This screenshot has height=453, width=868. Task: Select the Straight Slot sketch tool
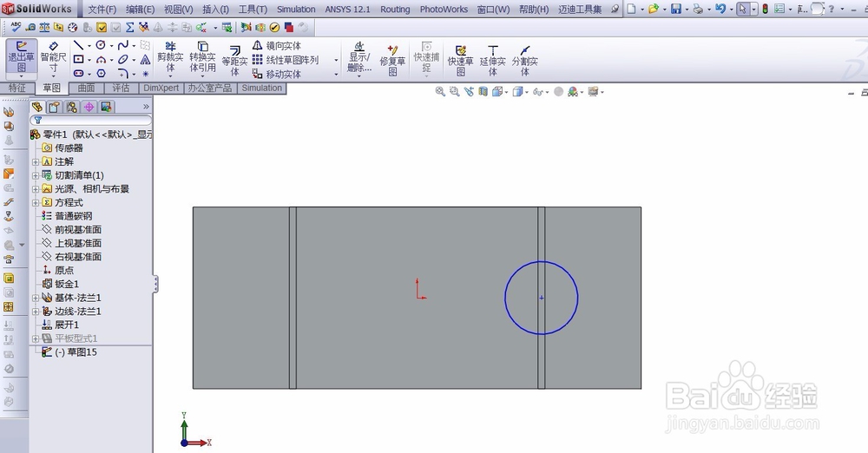[79, 73]
